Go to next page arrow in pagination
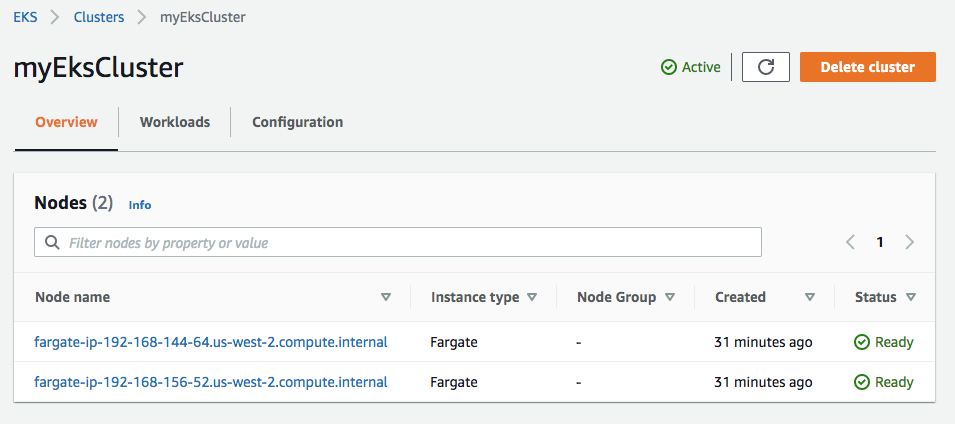Screen dimensions: 955x424 point(909,242)
